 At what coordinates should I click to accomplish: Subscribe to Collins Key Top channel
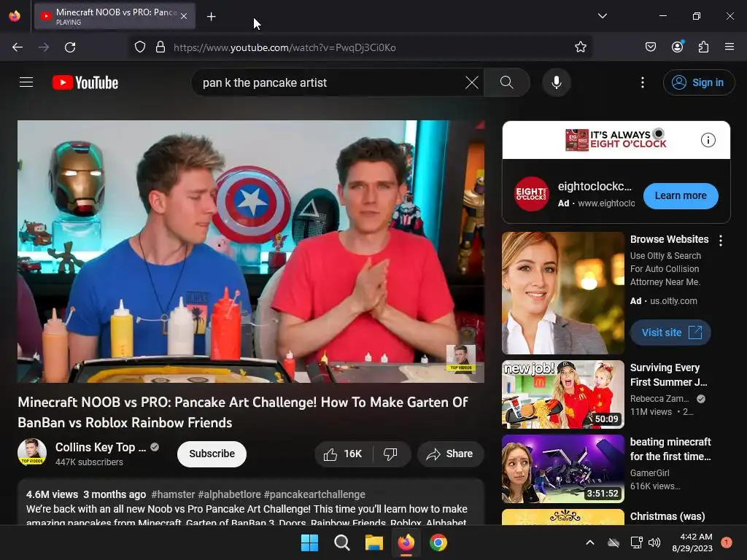[212, 454]
